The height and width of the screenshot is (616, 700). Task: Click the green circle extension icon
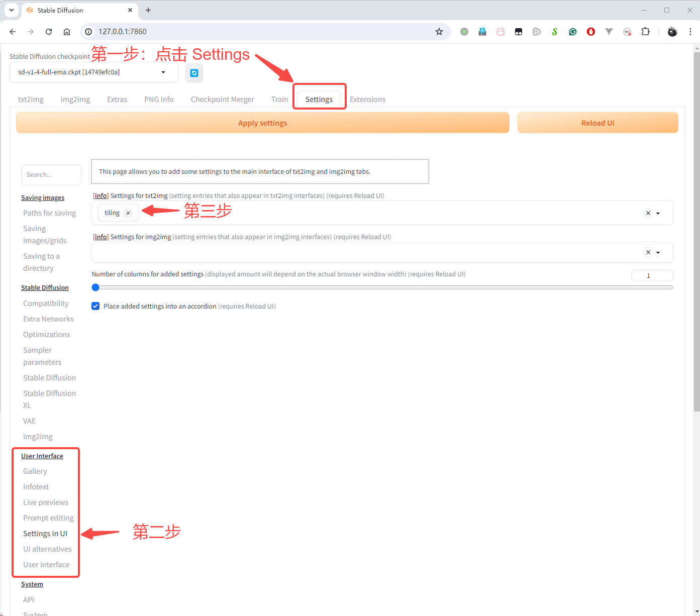464,32
